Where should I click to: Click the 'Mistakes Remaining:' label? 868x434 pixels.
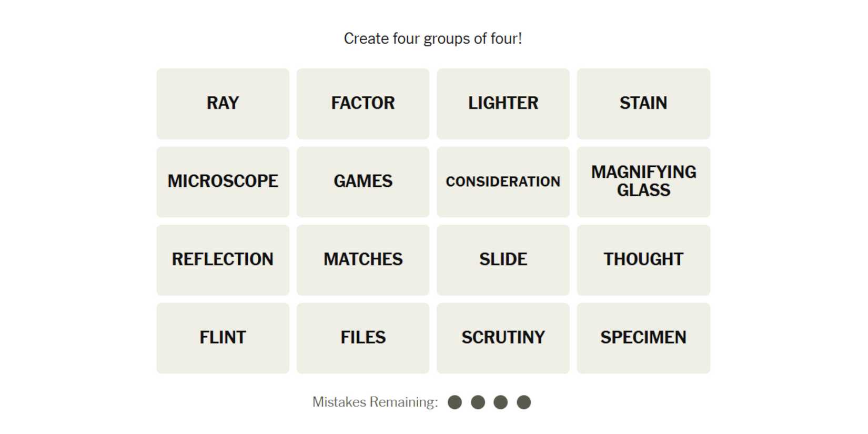(375, 402)
